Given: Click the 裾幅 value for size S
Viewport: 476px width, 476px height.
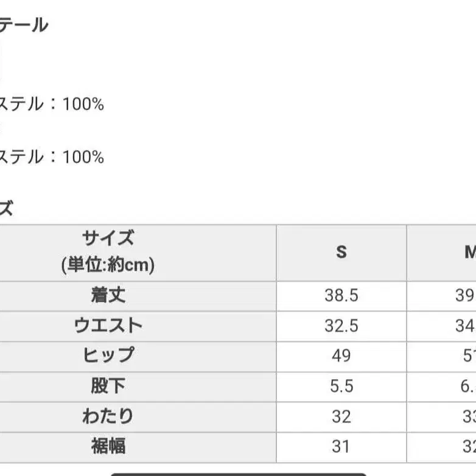Looking at the screenshot, I should point(341,446).
